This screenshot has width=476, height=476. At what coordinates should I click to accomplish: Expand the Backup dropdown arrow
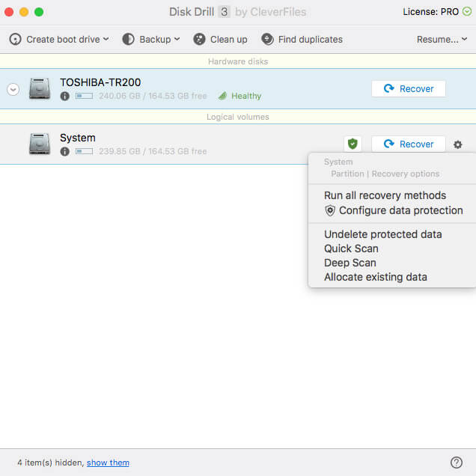(x=177, y=39)
